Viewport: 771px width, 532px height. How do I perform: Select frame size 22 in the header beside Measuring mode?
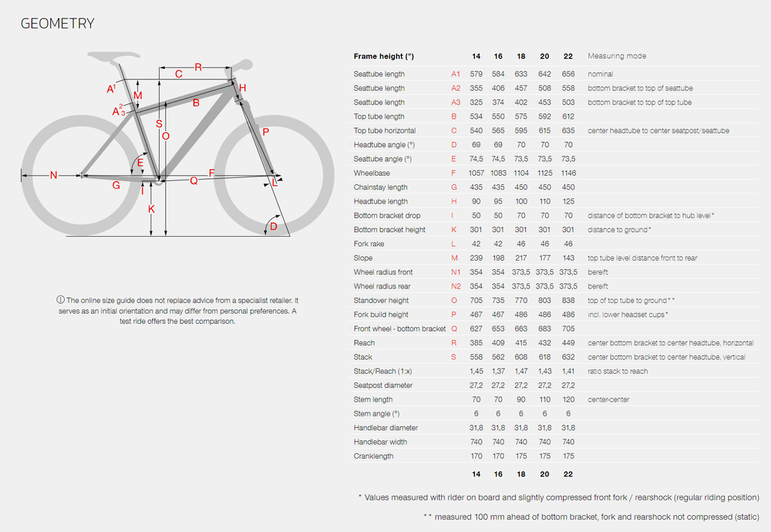click(568, 56)
